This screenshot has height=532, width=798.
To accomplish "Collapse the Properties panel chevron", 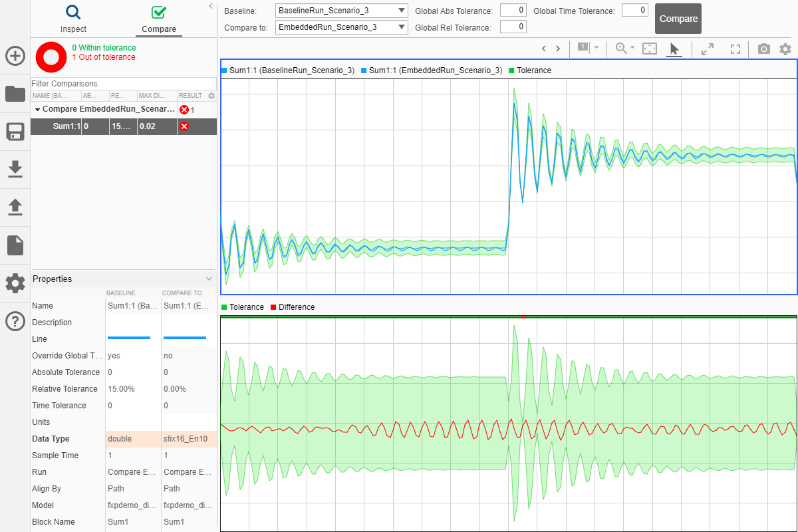I will pos(209,279).
